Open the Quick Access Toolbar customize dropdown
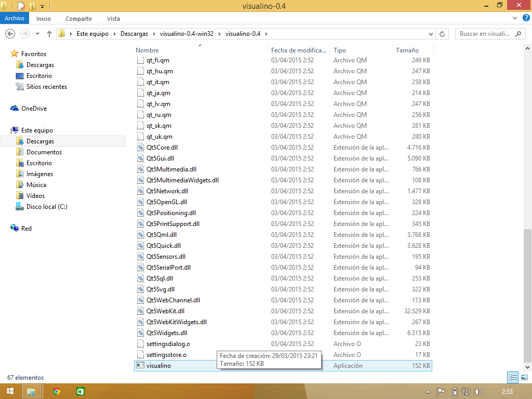This screenshot has height=399, width=532. tap(43, 6)
